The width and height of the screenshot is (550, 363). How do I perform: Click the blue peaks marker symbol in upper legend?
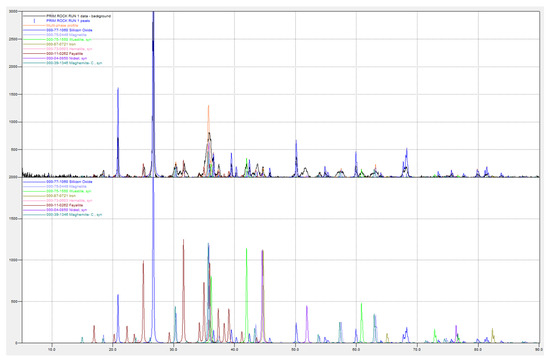pos(34,21)
